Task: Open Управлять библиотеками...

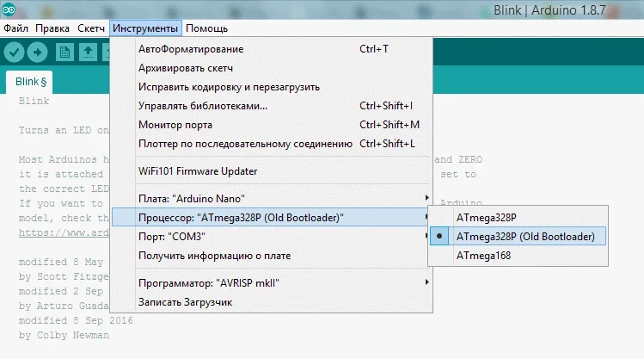Action: pos(272,106)
